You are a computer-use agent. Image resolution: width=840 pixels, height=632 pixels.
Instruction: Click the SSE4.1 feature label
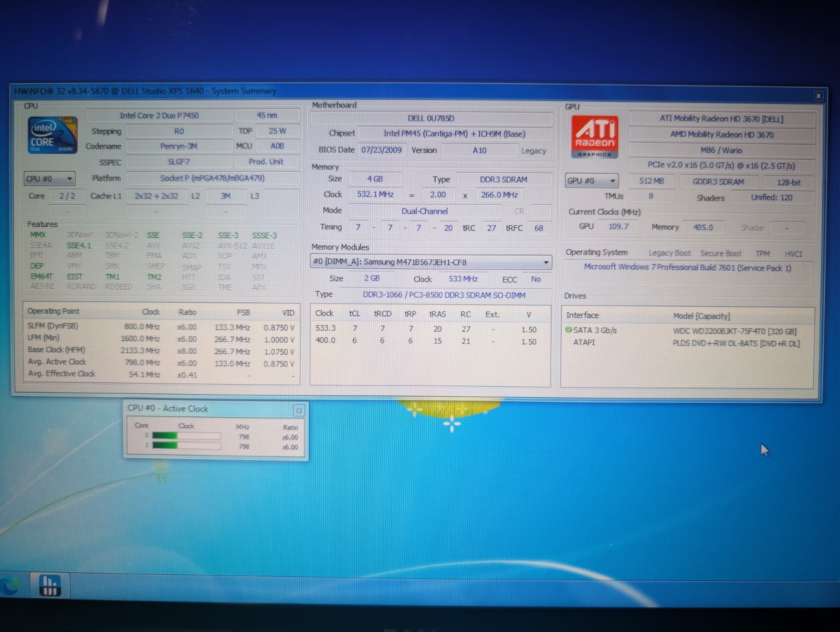coord(79,245)
